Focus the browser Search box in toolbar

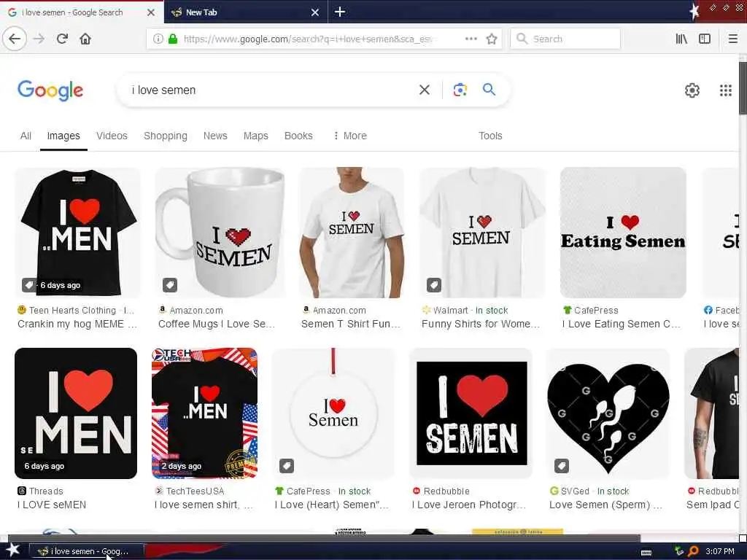[565, 39]
